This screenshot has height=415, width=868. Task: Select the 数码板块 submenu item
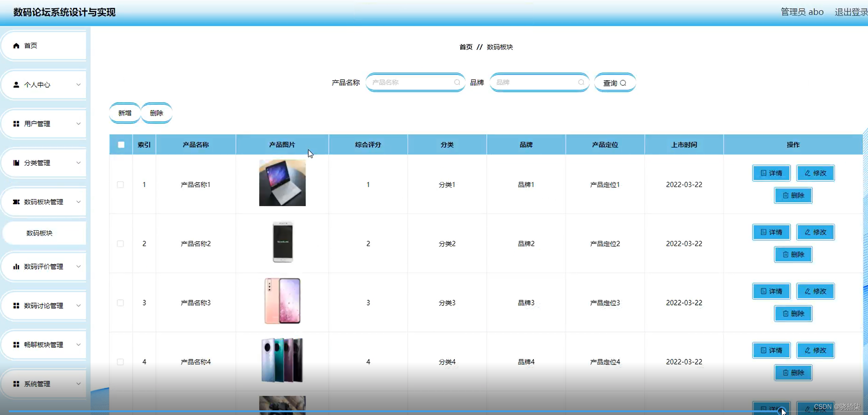pos(44,233)
